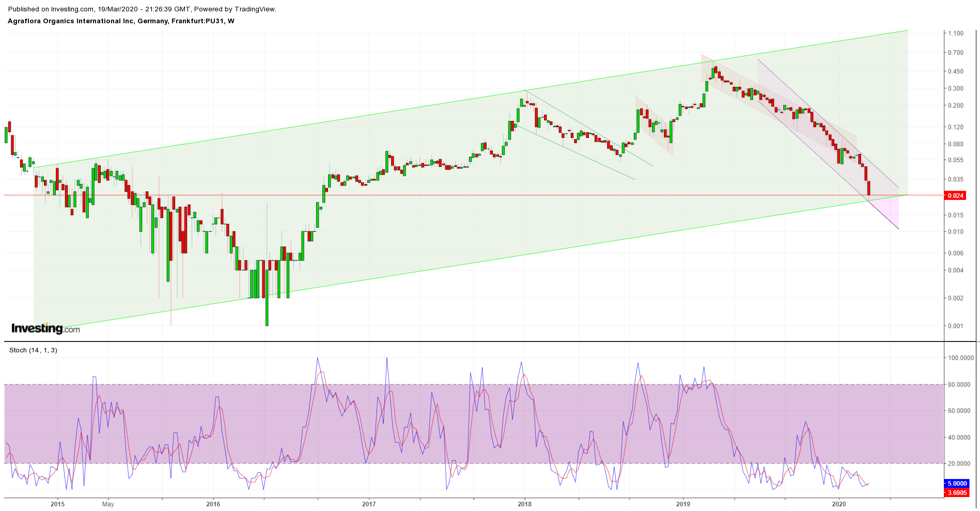980x511 pixels.
Task: Select the 2020 time axis label
Action: point(839,504)
